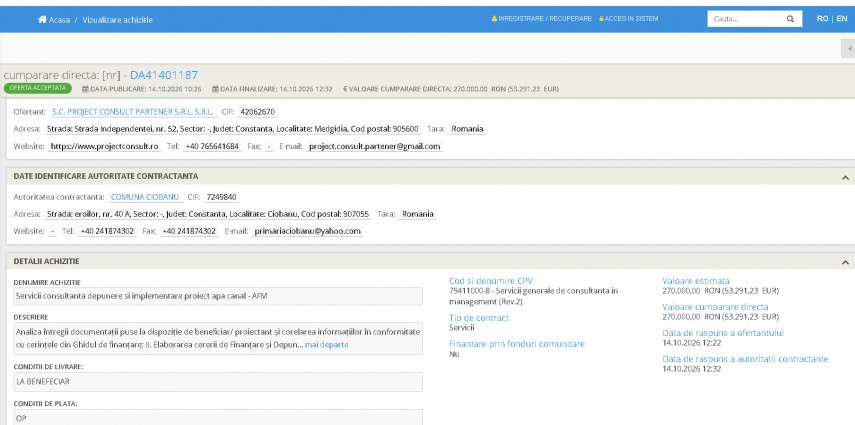Select the response time 14.10.2026 12:22
This screenshot has height=425, width=855.
click(692, 343)
